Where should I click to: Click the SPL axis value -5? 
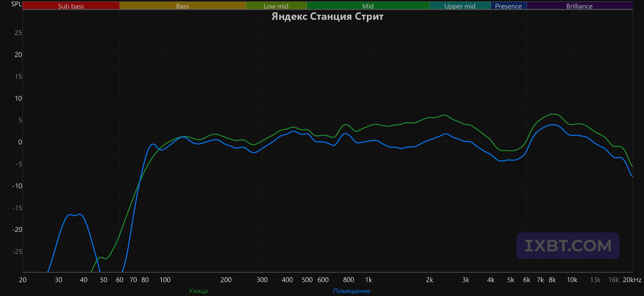[x=19, y=164]
